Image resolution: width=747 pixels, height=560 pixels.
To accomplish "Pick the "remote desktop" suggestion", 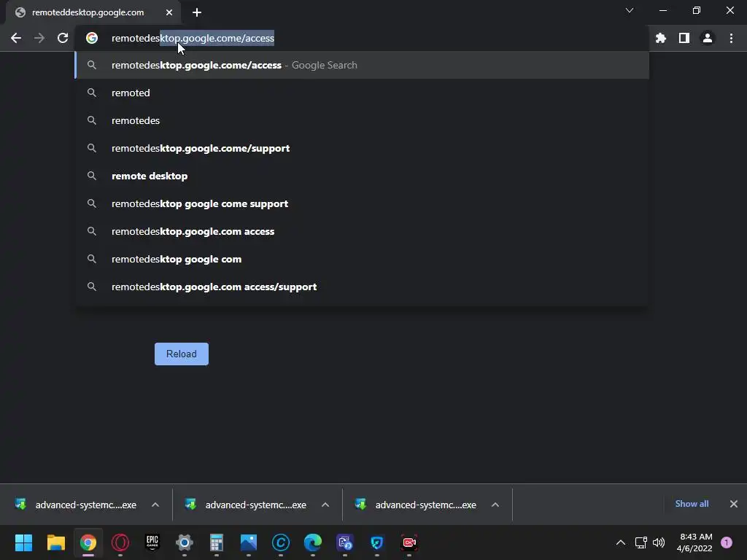I will (x=362, y=176).
